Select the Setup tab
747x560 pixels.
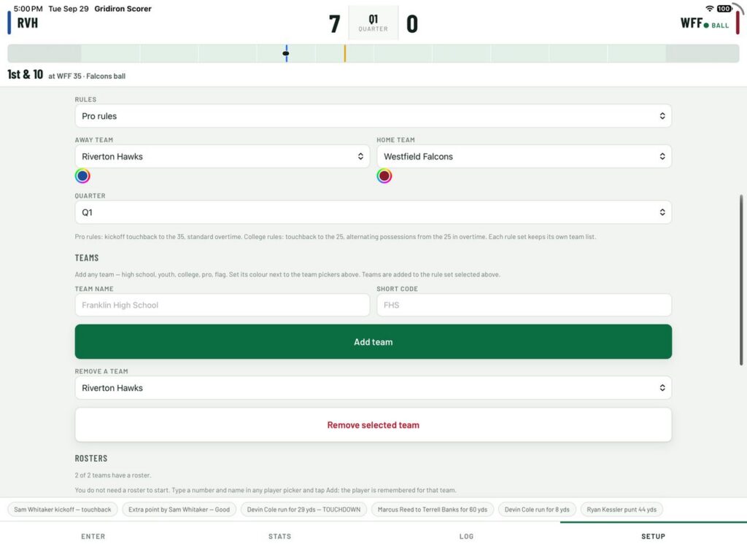tap(653, 536)
